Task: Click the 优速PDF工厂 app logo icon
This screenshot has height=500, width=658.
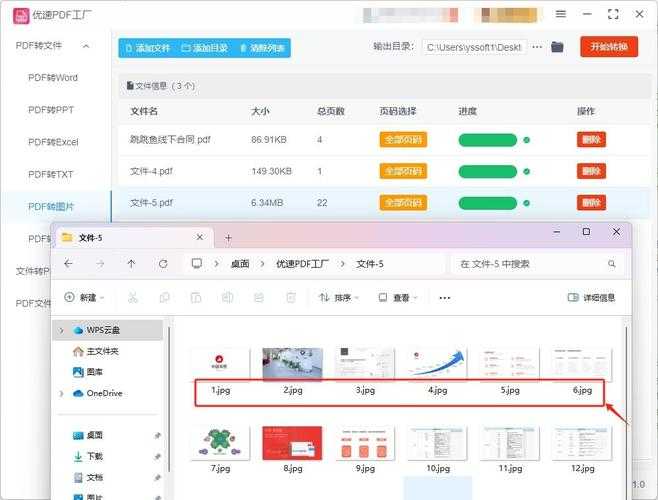Action: [21, 16]
